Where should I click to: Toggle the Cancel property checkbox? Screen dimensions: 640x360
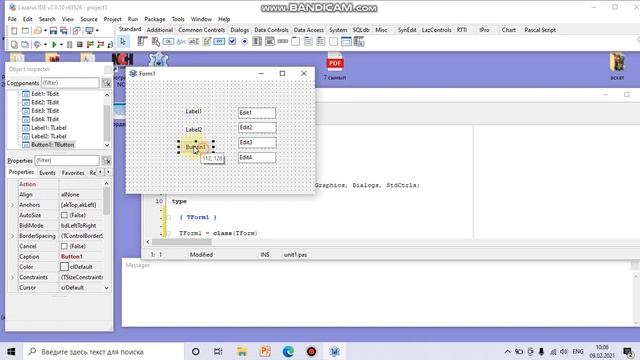[64, 246]
